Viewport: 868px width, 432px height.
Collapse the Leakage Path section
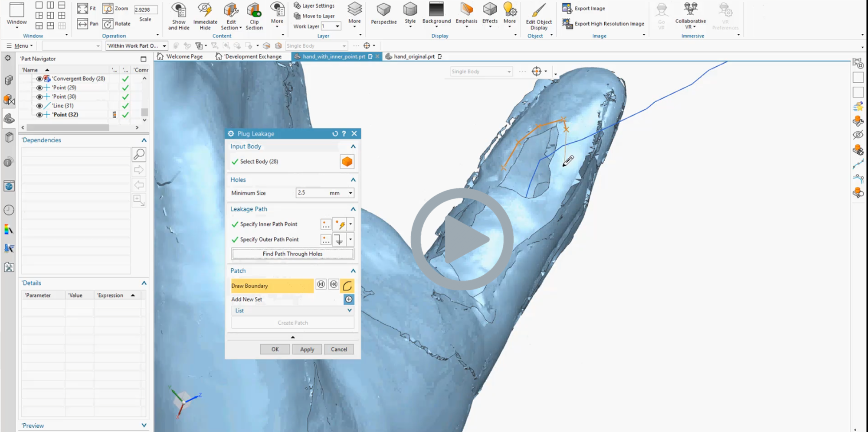353,209
